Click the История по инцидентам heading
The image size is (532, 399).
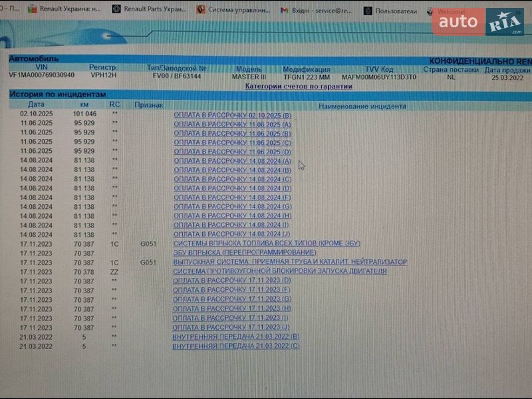58,94
